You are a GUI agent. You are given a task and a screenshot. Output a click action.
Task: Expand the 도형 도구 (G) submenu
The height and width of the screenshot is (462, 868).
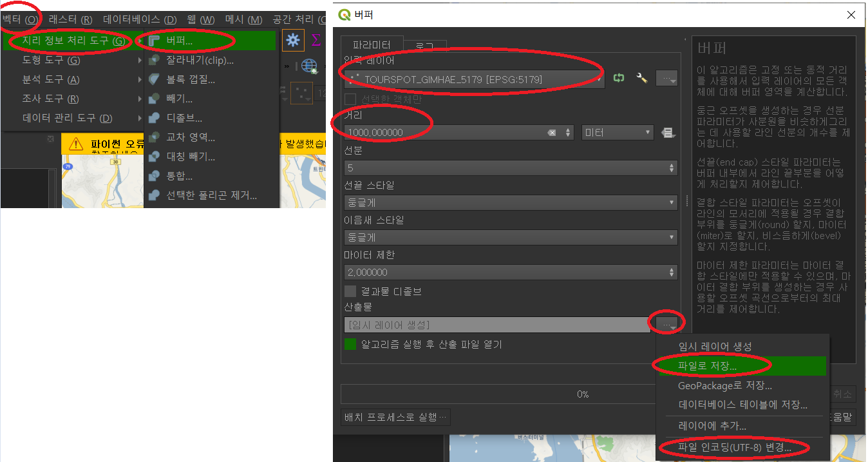pyautogui.click(x=73, y=61)
